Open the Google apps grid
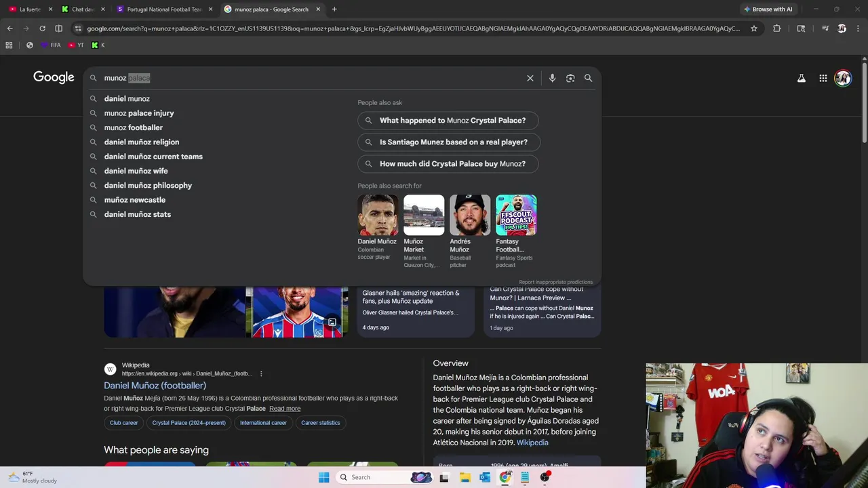 pyautogui.click(x=823, y=78)
